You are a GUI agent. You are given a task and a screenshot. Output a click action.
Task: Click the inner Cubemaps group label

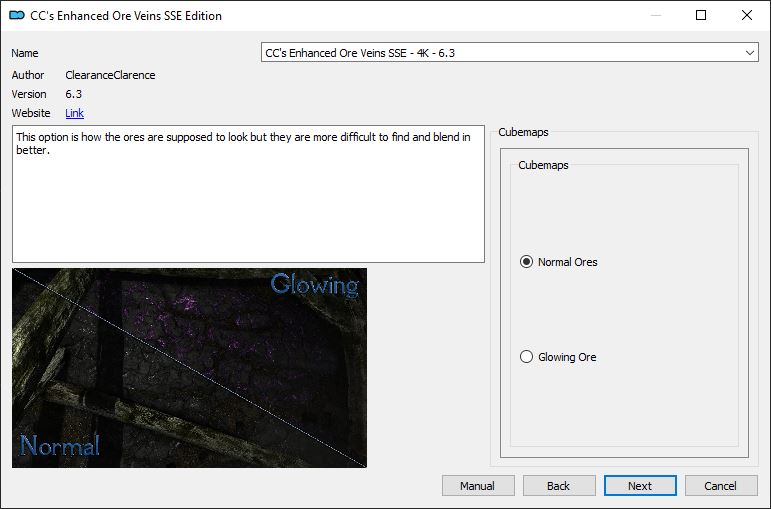pyautogui.click(x=543, y=165)
